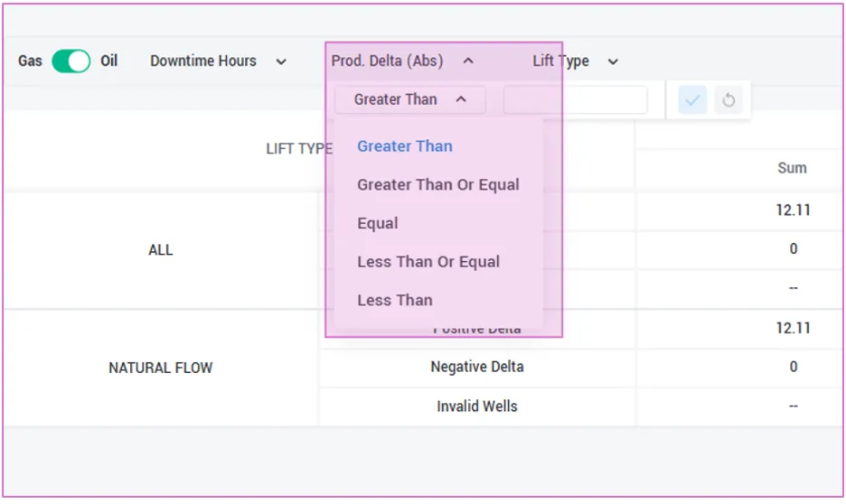The height and width of the screenshot is (504, 846).
Task: Click the Sum column header
Action: tap(792, 168)
